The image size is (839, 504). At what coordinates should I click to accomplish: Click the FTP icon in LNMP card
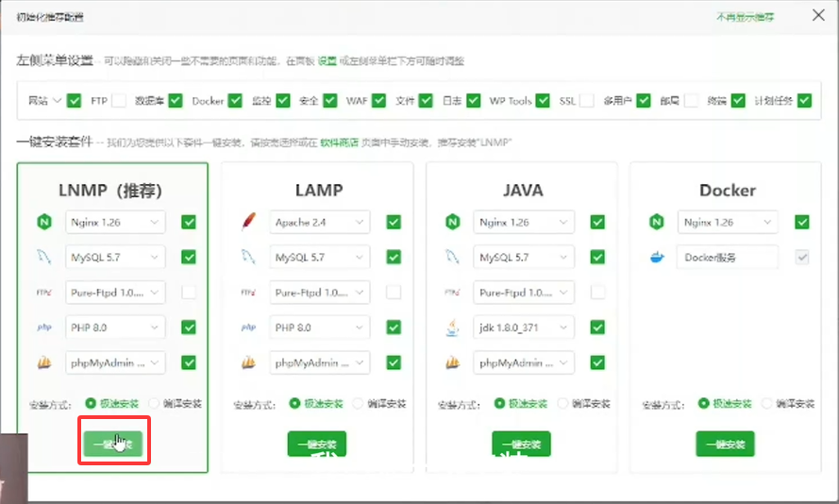tap(44, 293)
